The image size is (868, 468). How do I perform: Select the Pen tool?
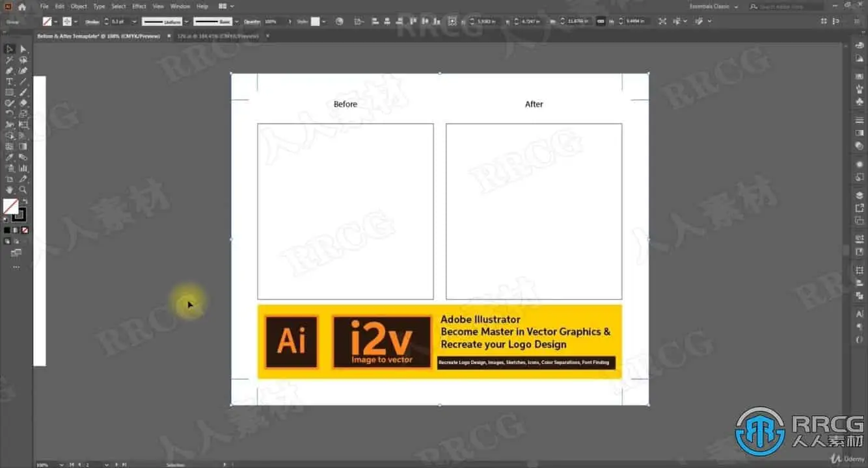tap(10, 71)
